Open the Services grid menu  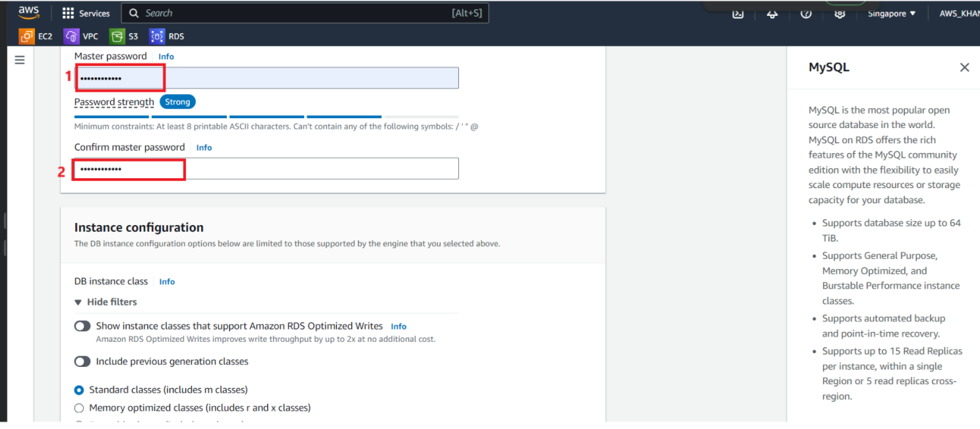(x=68, y=13)
